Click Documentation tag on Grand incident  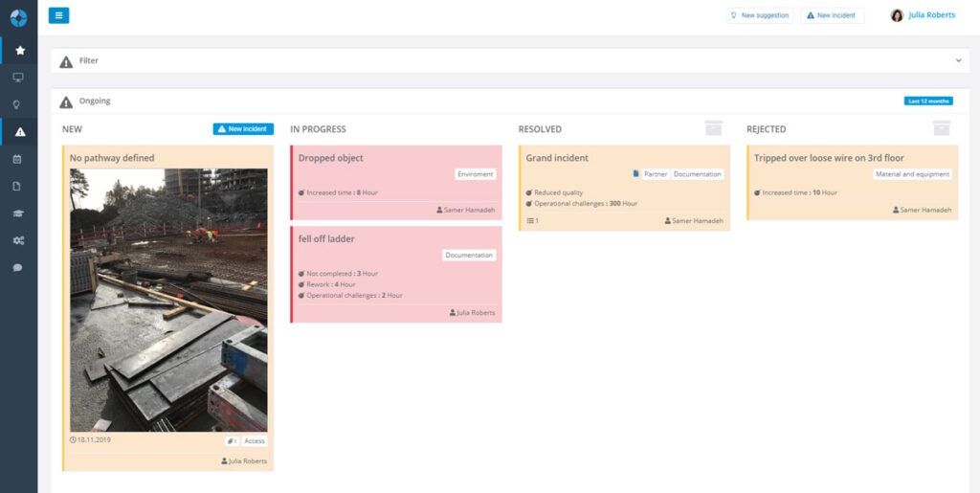tap(698, 174)
